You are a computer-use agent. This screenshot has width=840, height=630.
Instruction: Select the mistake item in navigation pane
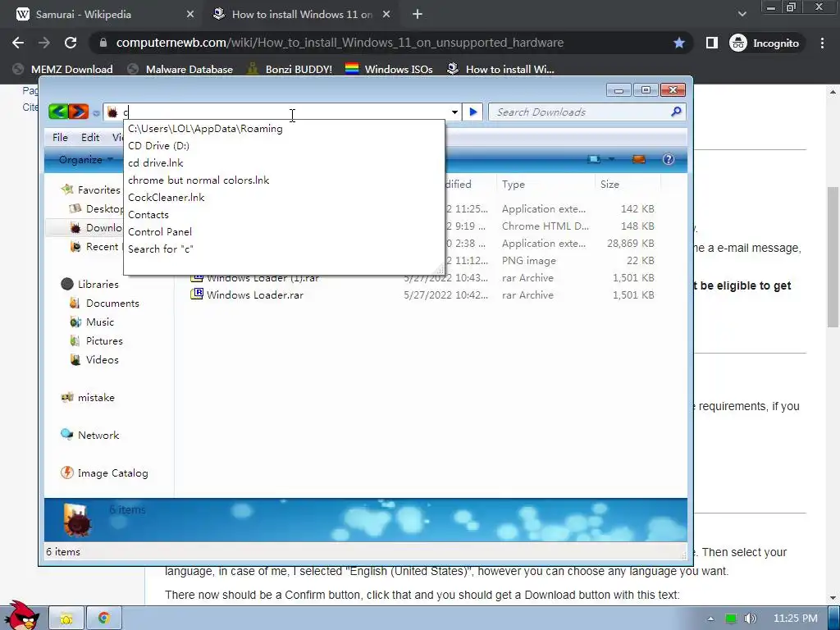(x=88, y=398)
